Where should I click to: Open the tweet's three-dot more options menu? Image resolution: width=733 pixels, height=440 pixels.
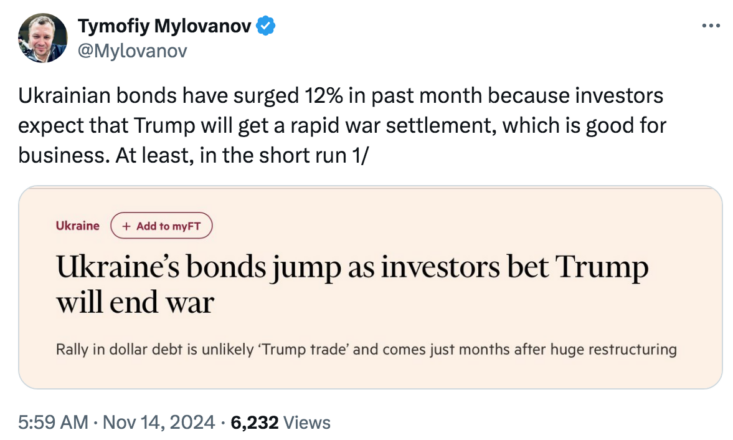pyautogui.click(x=711, y=26)
